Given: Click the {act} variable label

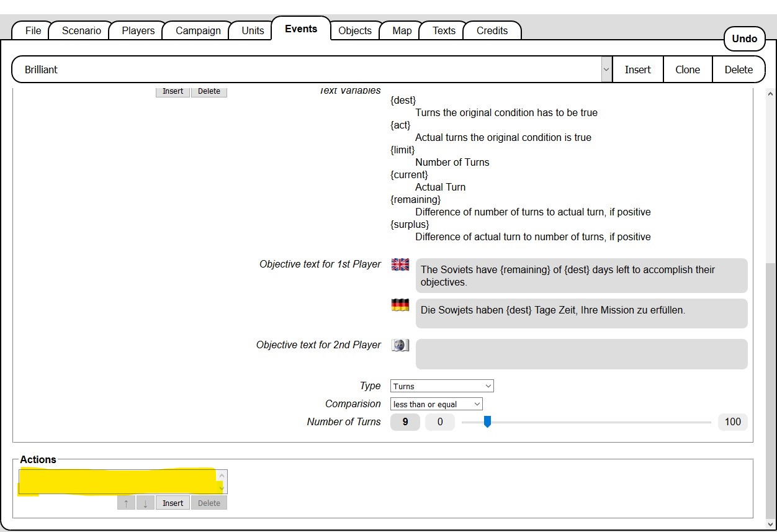Looking at the screenshot, I should [x=400, y=125].
